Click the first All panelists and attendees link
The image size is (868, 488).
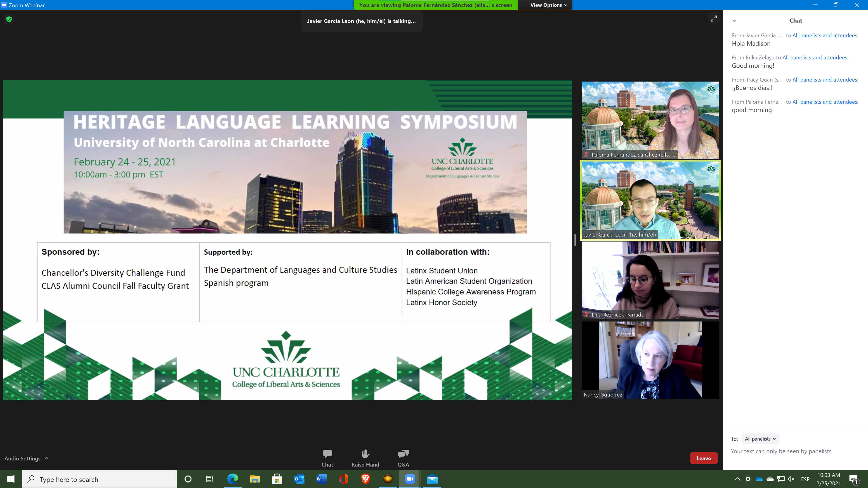[825, 35]
